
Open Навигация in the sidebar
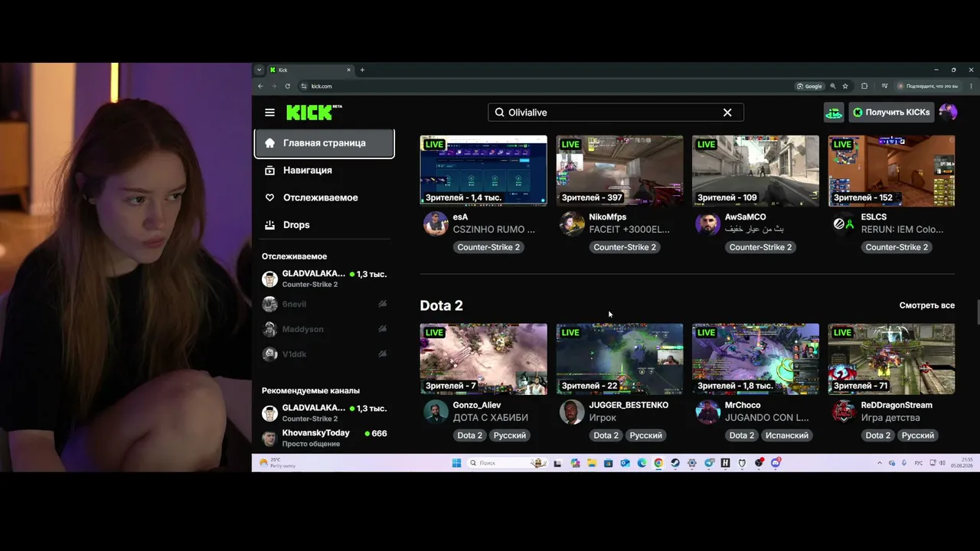click(x=324, y=170)
